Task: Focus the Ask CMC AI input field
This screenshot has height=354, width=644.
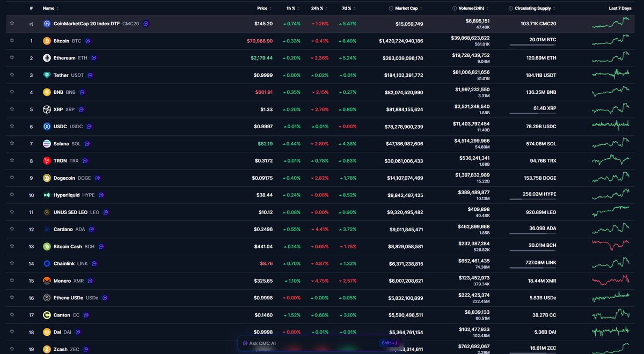Action: point(320,343)
